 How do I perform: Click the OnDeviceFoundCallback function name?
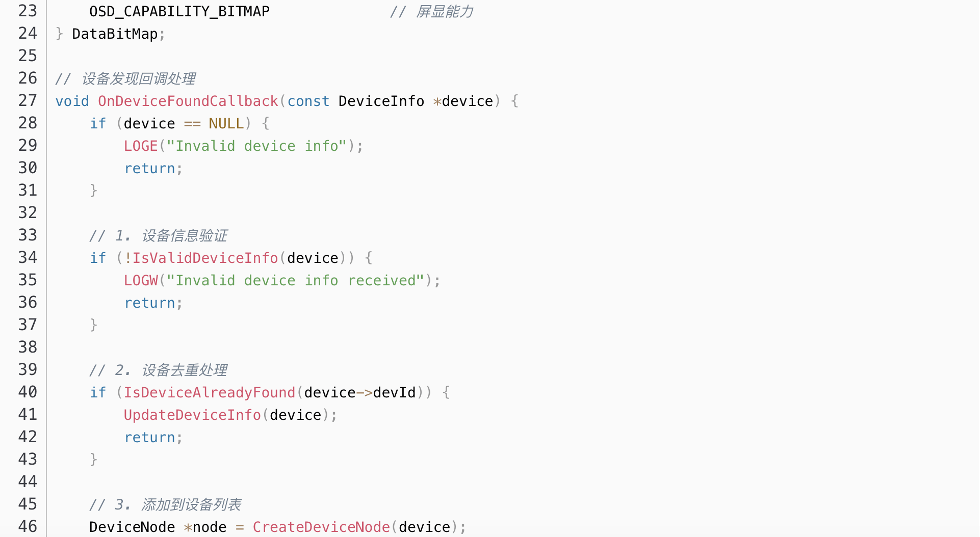click(188, 101)
